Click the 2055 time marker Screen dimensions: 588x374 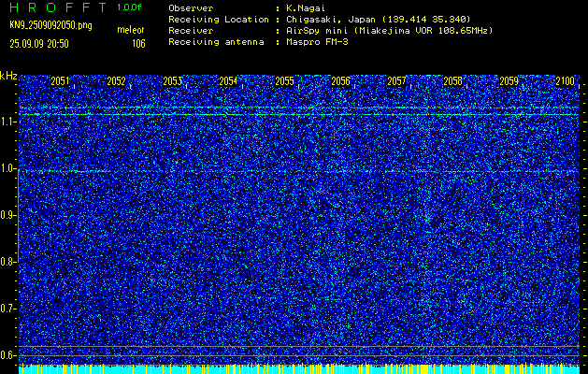tap(284, 81)
